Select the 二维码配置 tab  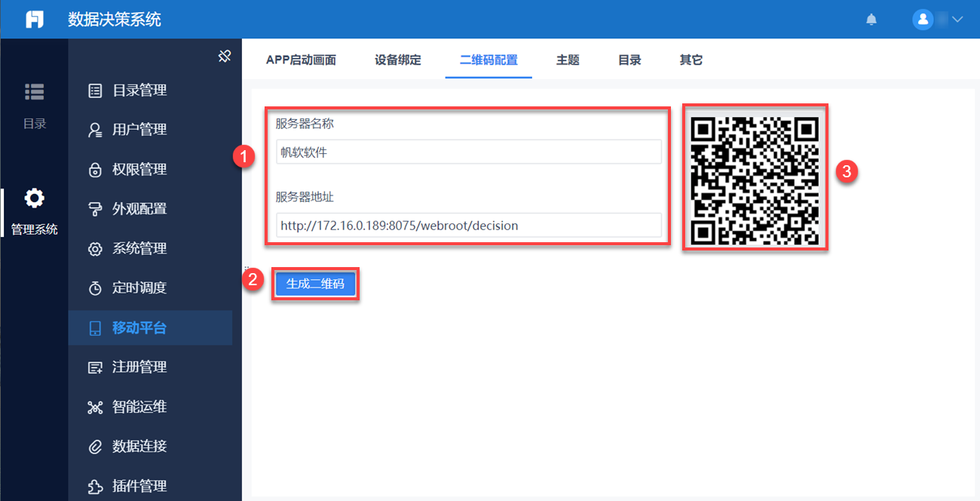coord(488,60)
